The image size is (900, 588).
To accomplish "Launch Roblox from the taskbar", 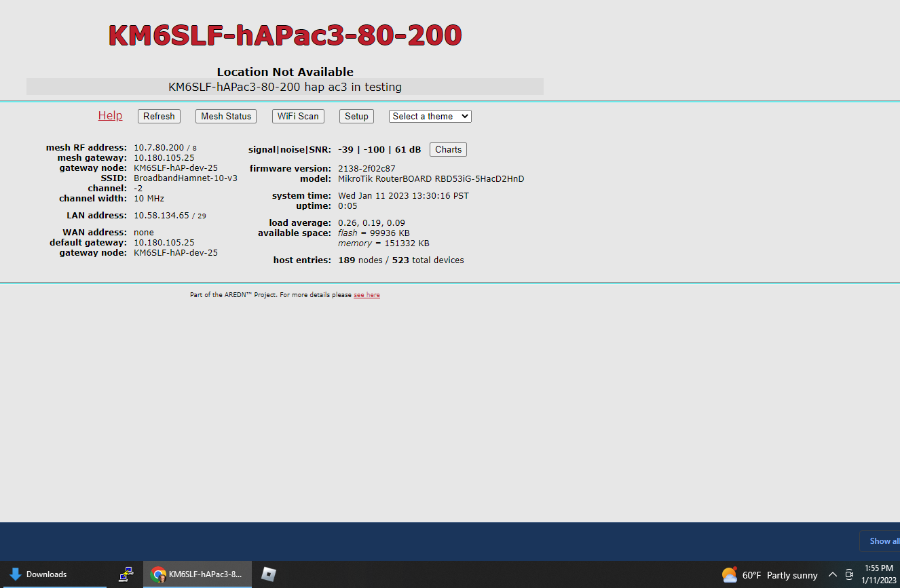I will click(x=267, y=574).
